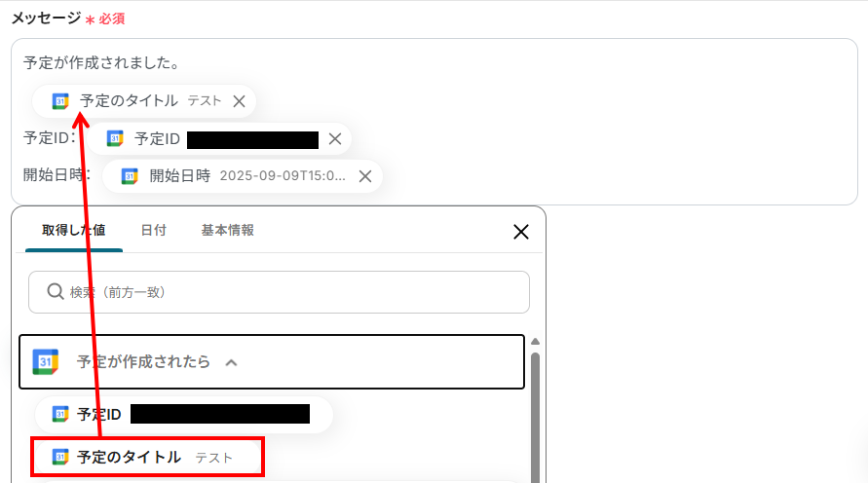Viewport: 868px width, 483px height.
Task: Remove the 開始日時 chip with its X
Action: (365, 176)
